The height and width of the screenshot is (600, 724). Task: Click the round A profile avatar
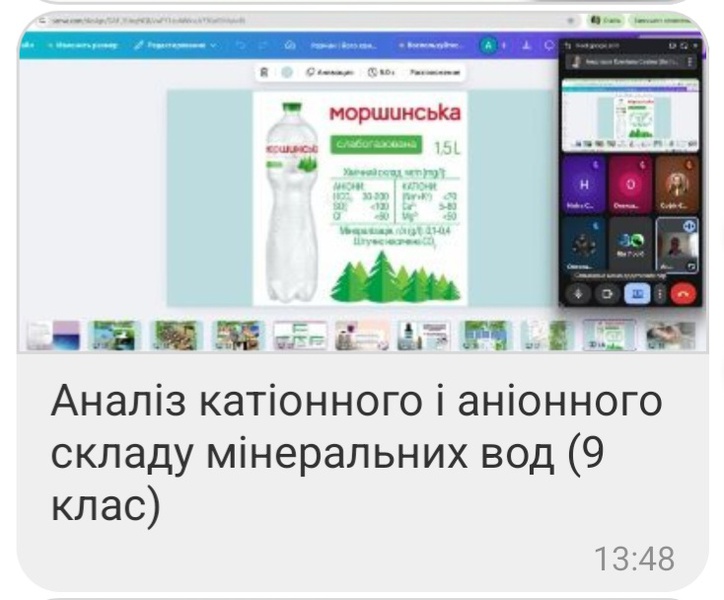pyautogui.click(x=487, y=45)
